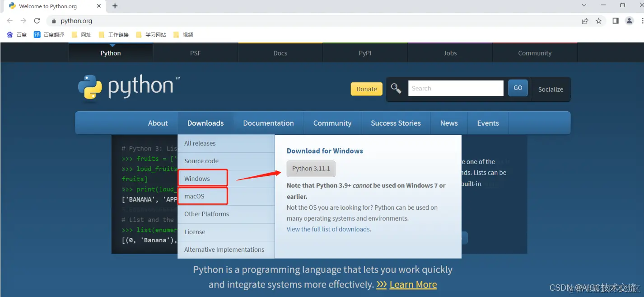Click the Python logo
The height and width of the screenshot is (297, 644).
(129, 88)
